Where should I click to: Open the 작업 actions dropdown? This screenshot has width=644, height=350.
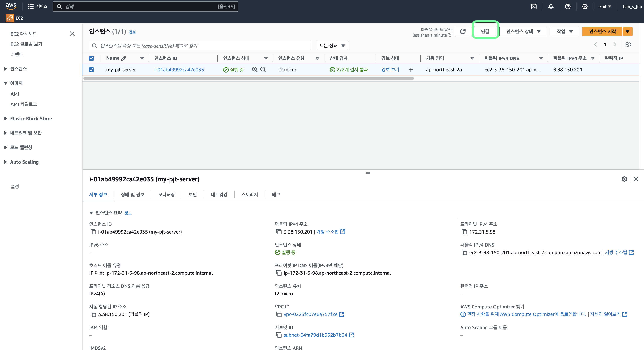565,31
